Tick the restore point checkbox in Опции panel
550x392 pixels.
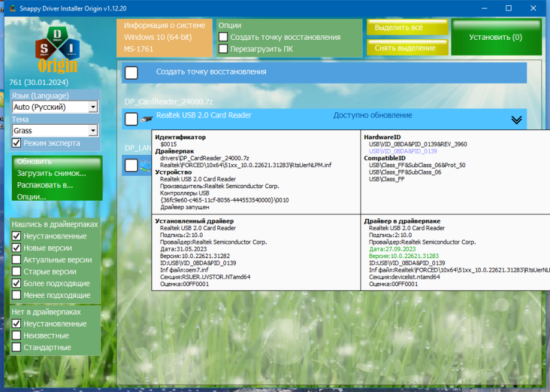223,37
